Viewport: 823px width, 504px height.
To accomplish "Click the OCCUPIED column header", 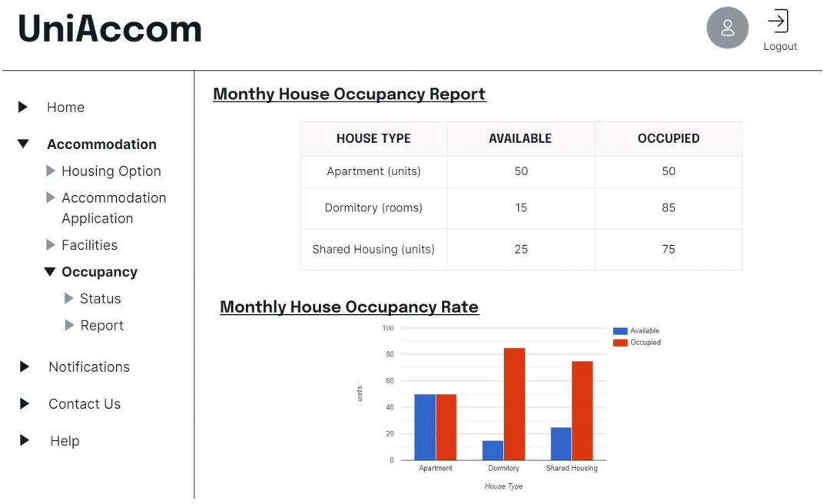I will (x=668, y=139).
